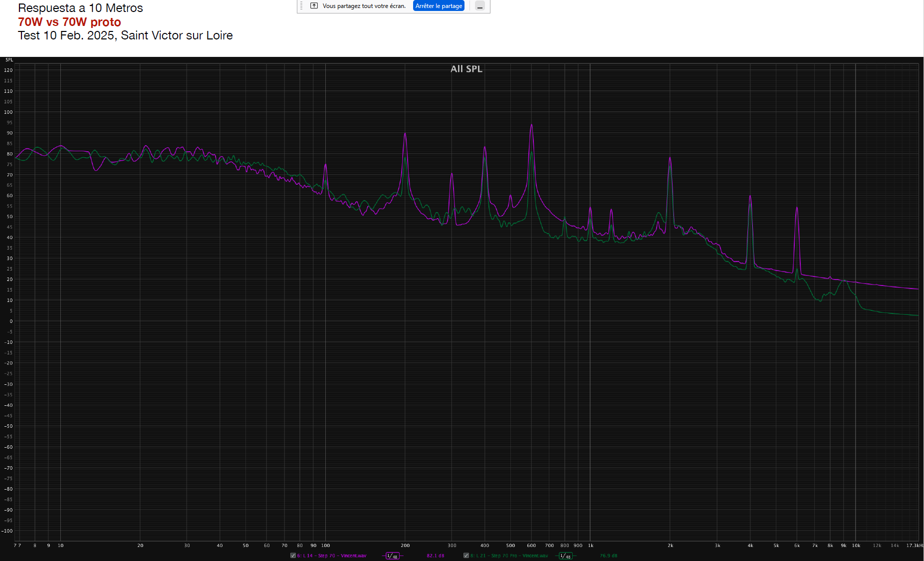The image size is (924, 561).
Task: Click the 'Vous partagez tout votre écran.' message
Action: 364,6
